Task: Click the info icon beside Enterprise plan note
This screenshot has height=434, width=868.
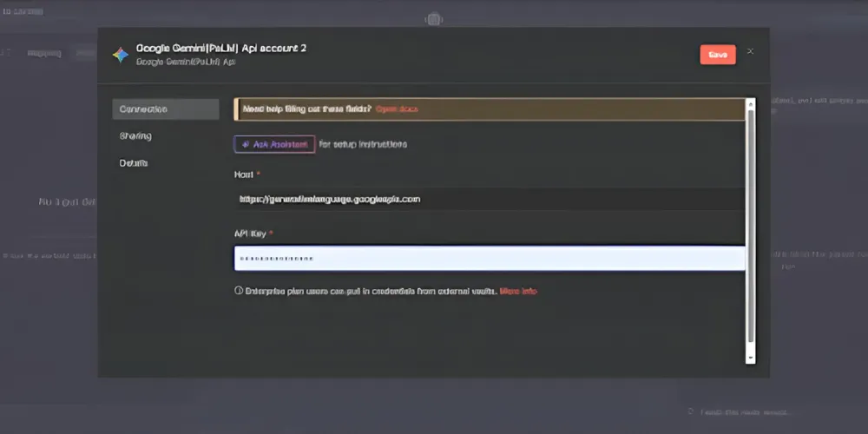Action: click(x=239, y=291)
